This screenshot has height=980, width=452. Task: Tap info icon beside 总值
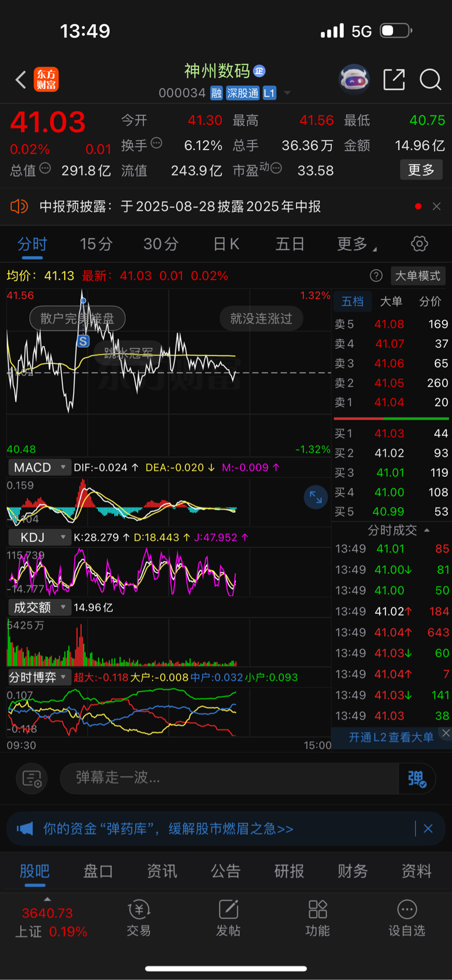pyautogui.click(x=45, y=168)
